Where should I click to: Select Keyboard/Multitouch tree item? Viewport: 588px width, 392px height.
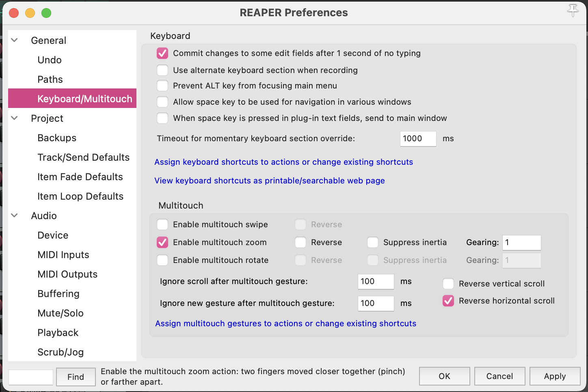72,99
